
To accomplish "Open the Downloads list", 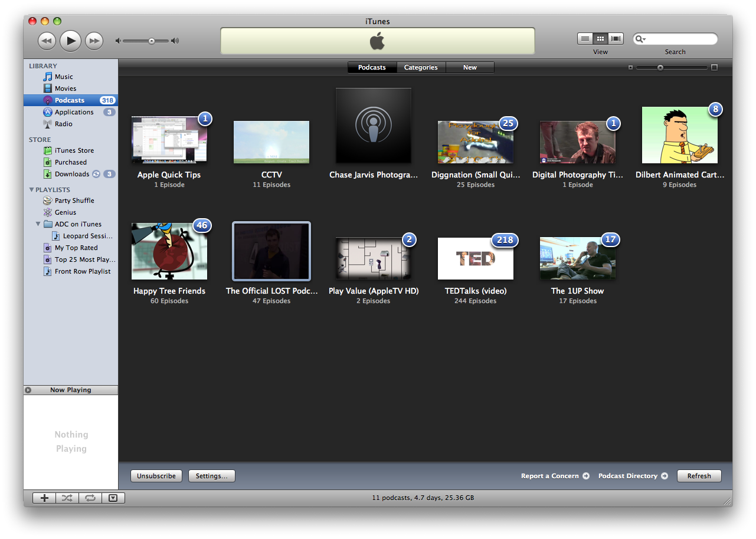I will click(x=71, y=174).
